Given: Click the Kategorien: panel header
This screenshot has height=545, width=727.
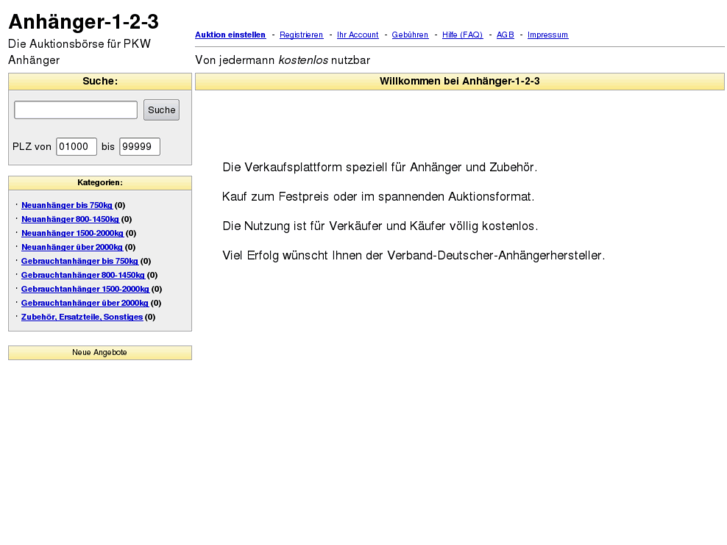Looking at the screenshot, I should [x=100, y=183].
